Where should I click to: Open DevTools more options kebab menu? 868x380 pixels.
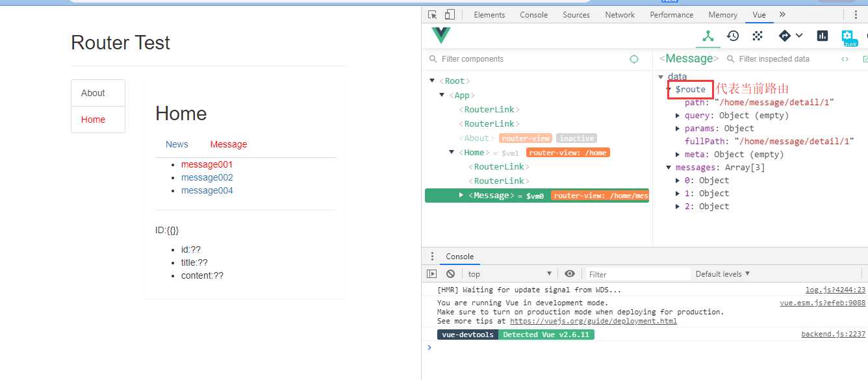[854, 14]
